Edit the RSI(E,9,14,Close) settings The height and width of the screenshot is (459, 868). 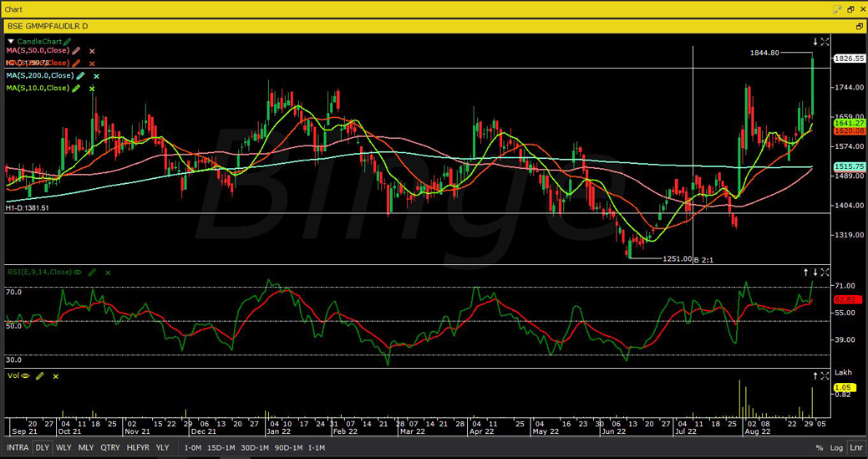point(93,273)
